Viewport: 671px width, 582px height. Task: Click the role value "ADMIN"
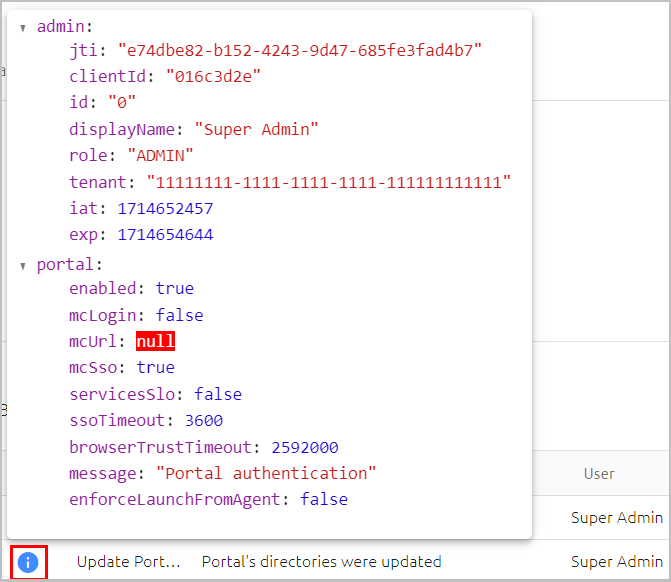tap(160, 155)
